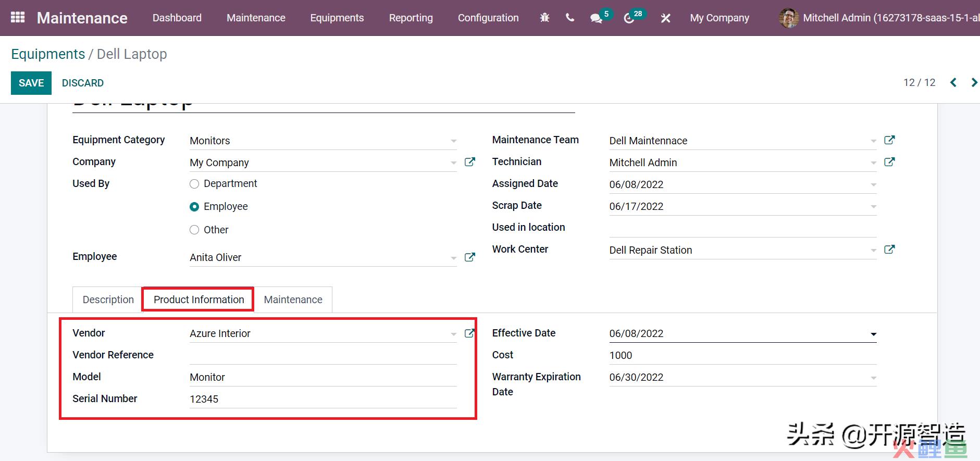Switch to the Maintenance form tab

[x=293, y=300]
